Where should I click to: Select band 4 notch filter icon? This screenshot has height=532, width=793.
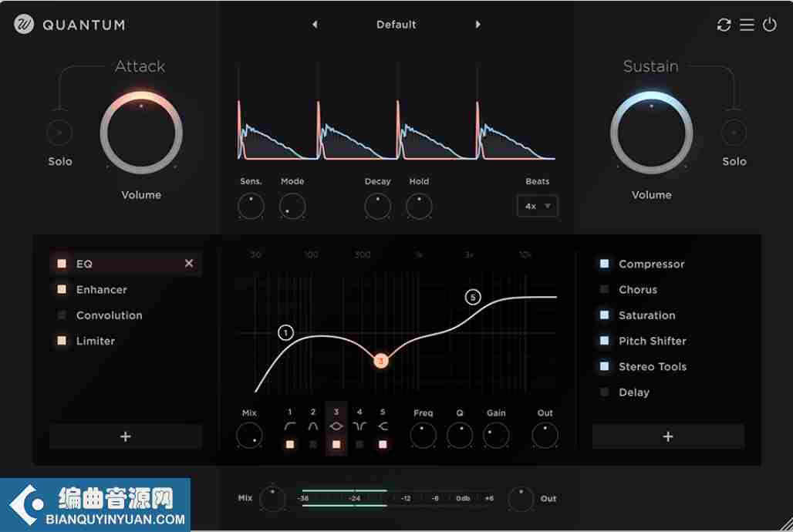(x=359, y=426)
